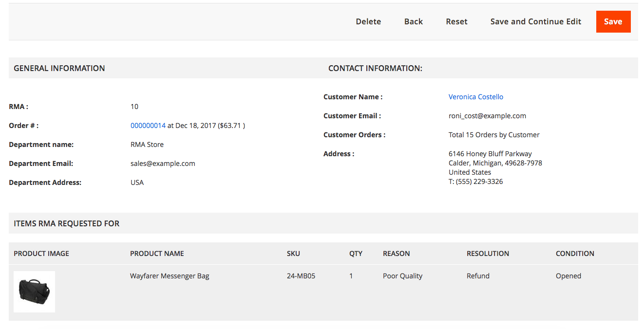Click the SKU column header
The image size is (644, 329).
(x=293, y=254)
